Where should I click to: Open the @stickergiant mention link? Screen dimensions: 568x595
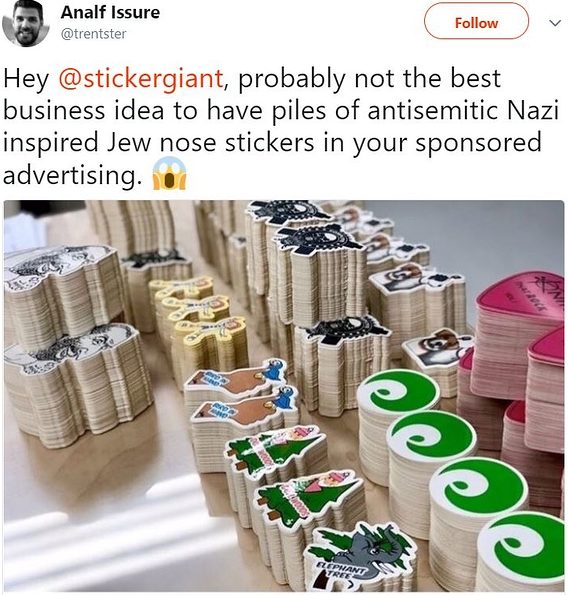140,78
